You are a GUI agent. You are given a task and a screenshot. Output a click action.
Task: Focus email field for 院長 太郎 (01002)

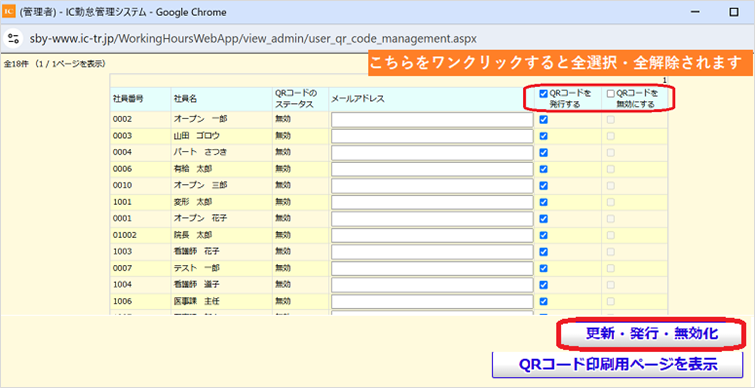pos(432,235)
